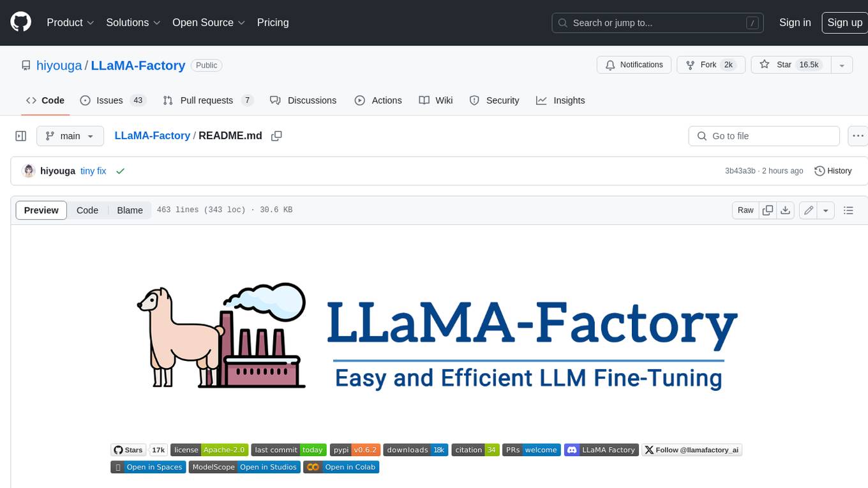The width and height of the screenshot is (868, 488).
Task: Focus the Go to file field
Action: (764, 136)
